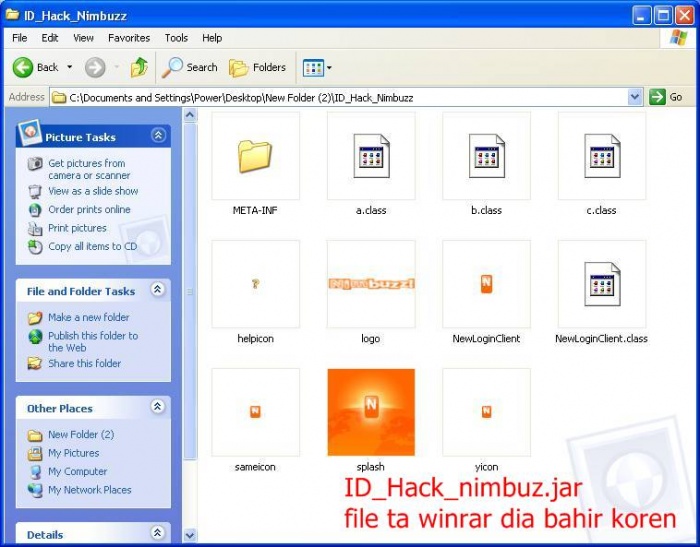Click Share this folder link
700x547 pixels.
(x=84, y=363)
